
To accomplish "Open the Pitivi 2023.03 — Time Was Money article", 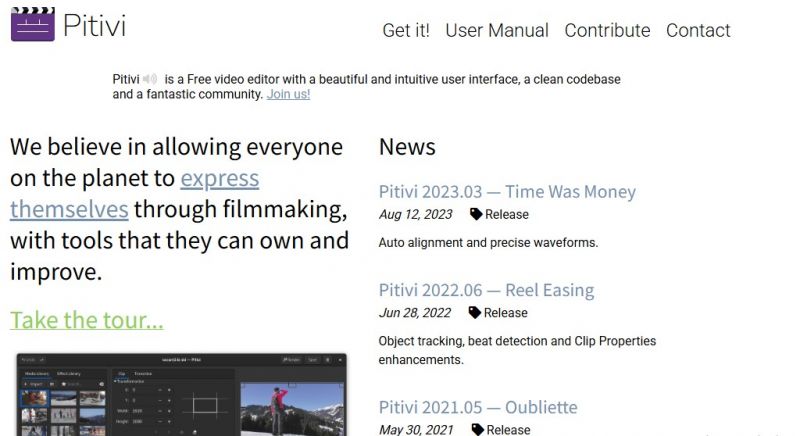I will (x=507, y=191).
